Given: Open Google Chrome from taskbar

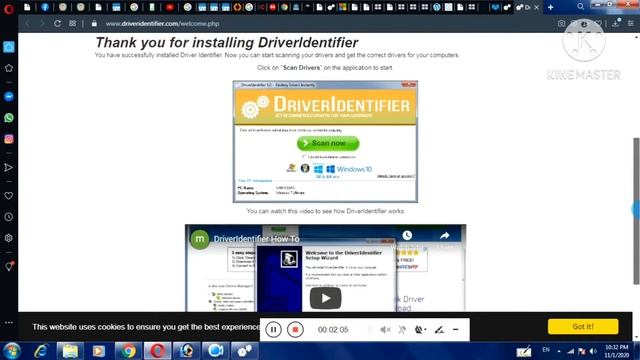Looking at the screenshot, I should click(x=128, y=351).
